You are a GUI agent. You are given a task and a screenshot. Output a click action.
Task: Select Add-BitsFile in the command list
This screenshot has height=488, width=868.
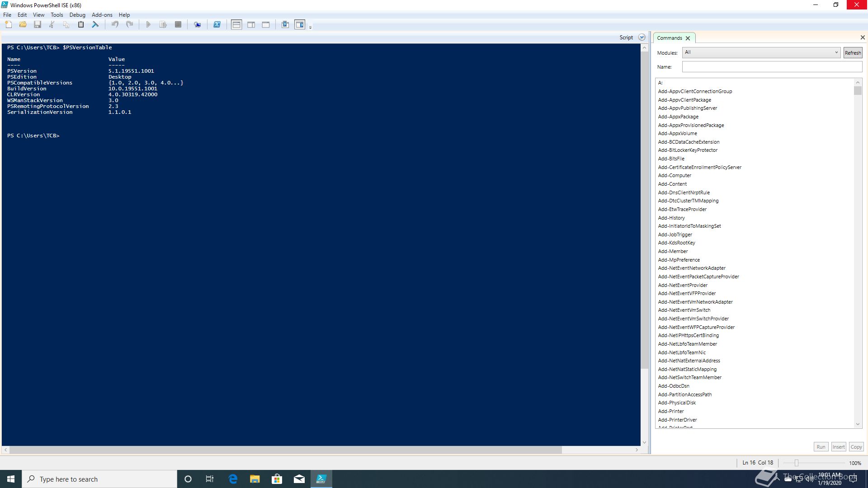coord(671,159)
